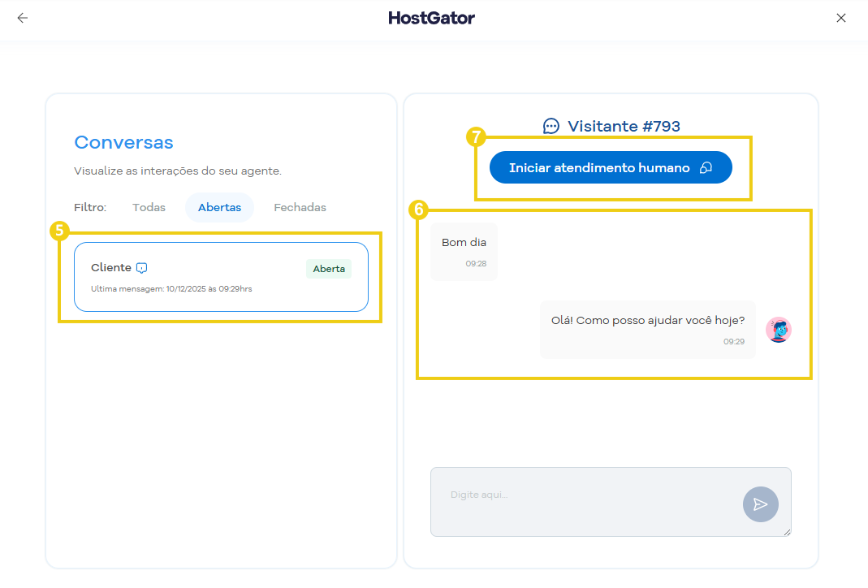This screenshot has height=588, width=868.
Task: Click the agent avatar in the chat
Action: coord(779,330)
